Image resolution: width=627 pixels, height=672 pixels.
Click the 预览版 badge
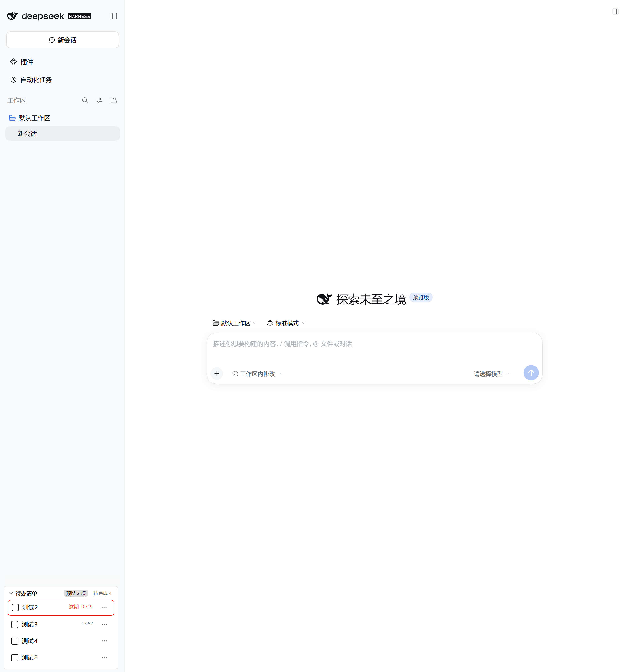click(x=421, y=297)
